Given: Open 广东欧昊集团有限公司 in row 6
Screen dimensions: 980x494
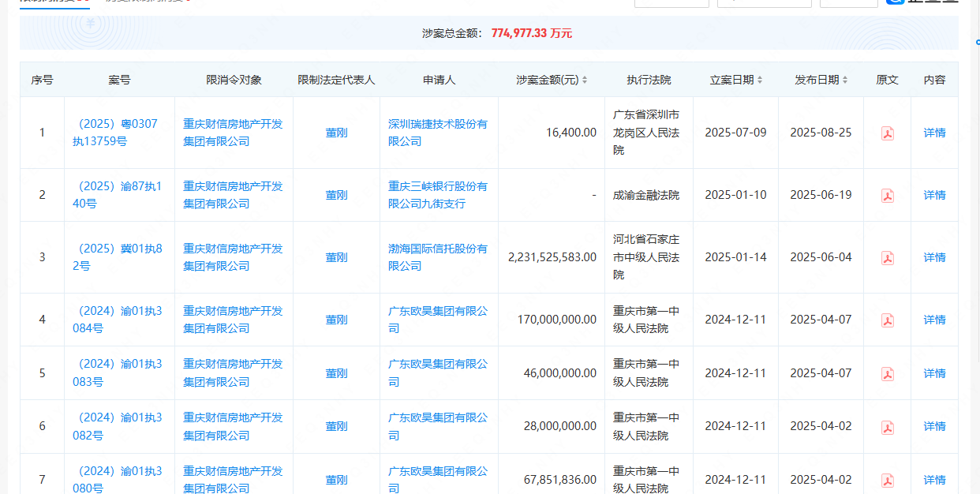Looking at the screenshot, I should coord(438,426).
